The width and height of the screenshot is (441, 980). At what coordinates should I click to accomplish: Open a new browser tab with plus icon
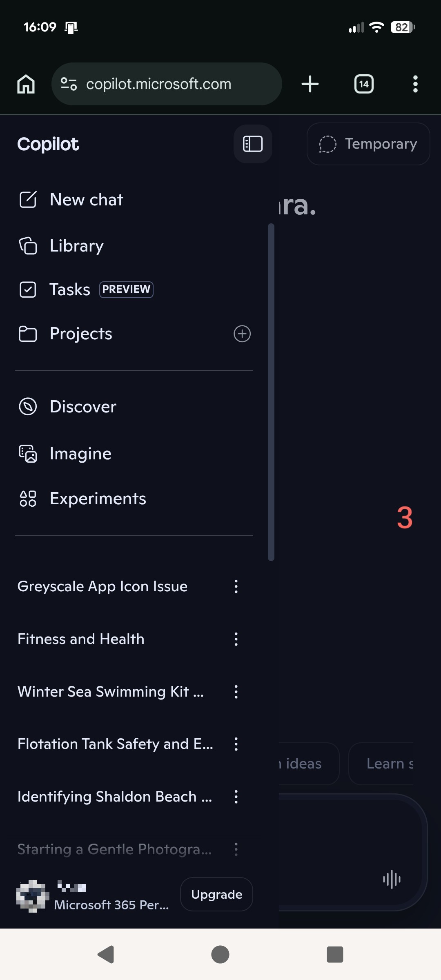click(x=310, y=84)
